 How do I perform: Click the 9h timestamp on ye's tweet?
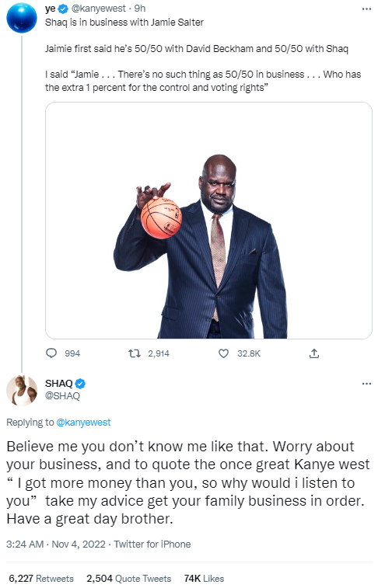pos(140,9)
